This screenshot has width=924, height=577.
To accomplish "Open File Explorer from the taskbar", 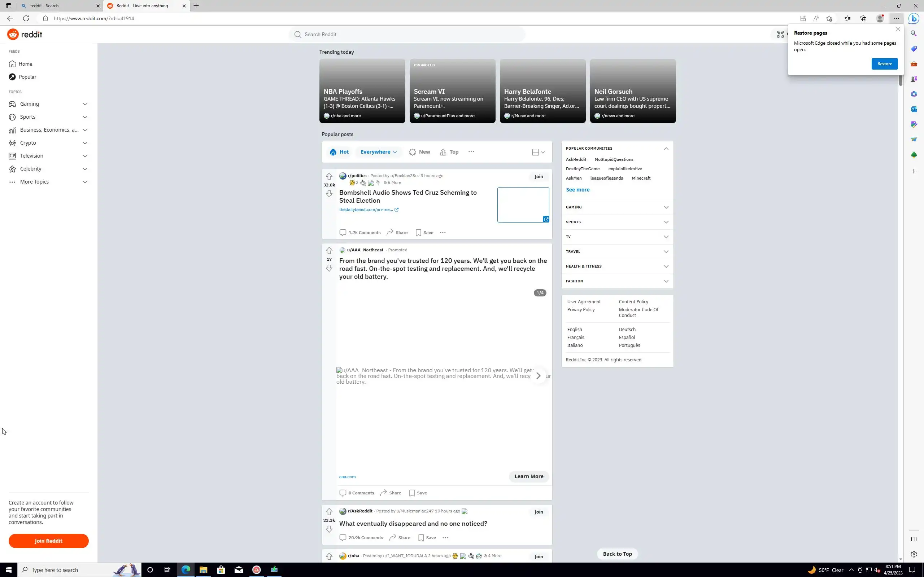I will click(203, 570).
